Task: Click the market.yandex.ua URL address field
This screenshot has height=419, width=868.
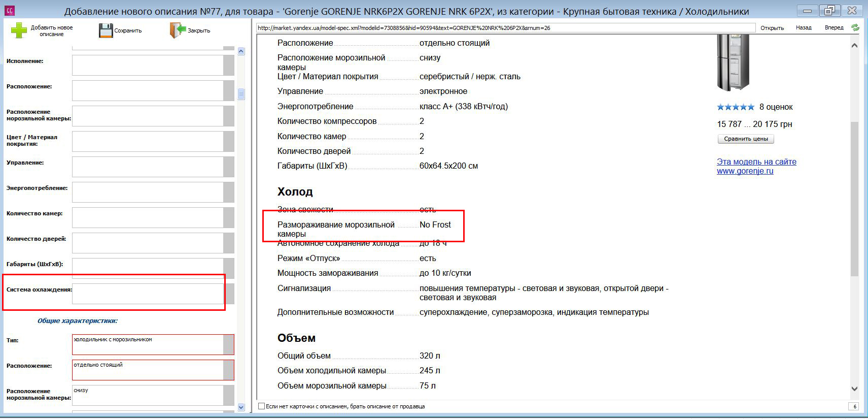Action: 506,28
